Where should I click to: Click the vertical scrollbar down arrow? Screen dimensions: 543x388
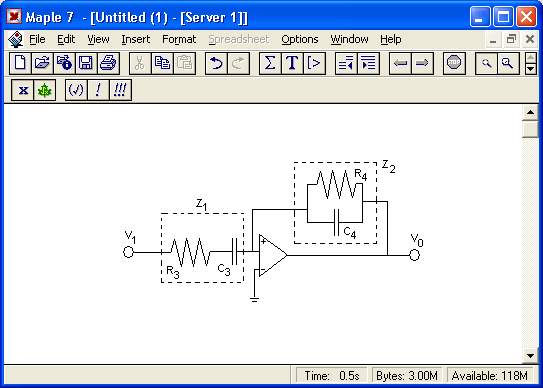(x=530, y=355)
